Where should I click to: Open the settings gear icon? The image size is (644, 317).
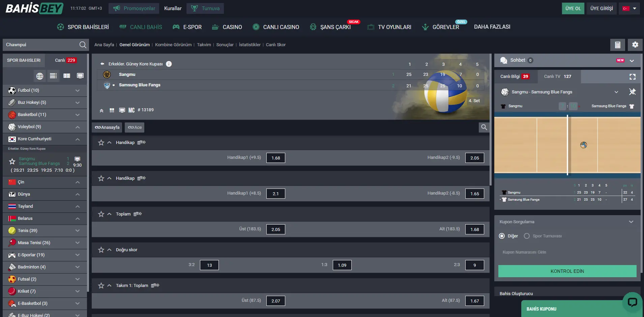tap(635, 45)
